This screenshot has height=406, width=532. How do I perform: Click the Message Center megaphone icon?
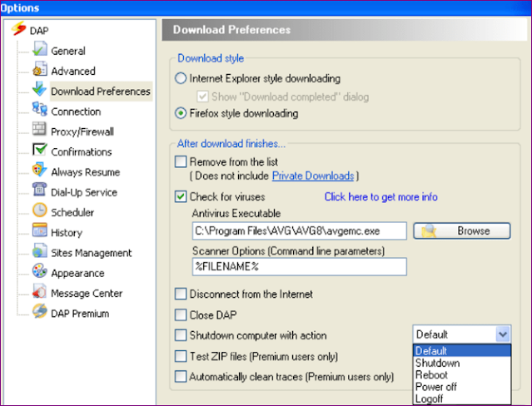pyautogui.click(x=40, y=291)
